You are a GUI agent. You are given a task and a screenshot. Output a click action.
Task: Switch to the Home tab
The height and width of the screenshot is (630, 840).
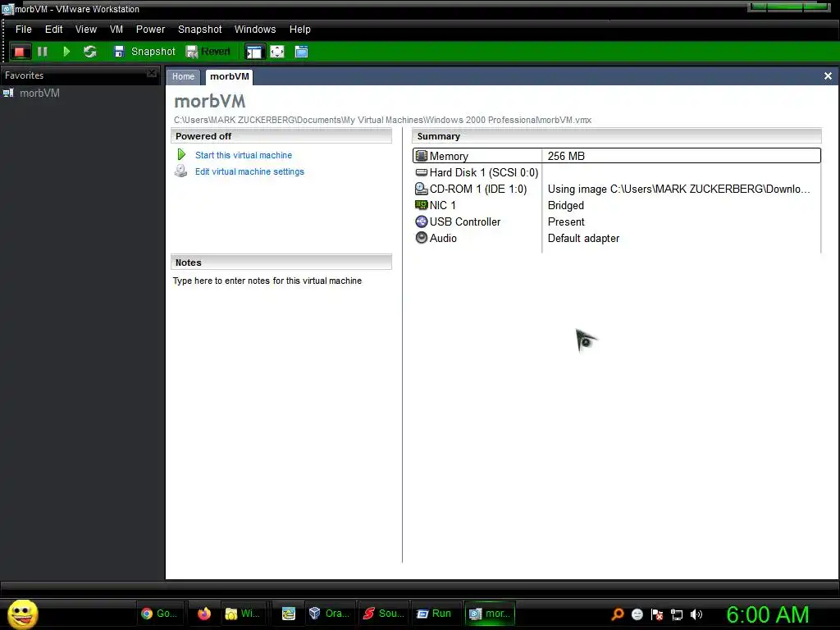pyautogui.click(x=183, y=76)
